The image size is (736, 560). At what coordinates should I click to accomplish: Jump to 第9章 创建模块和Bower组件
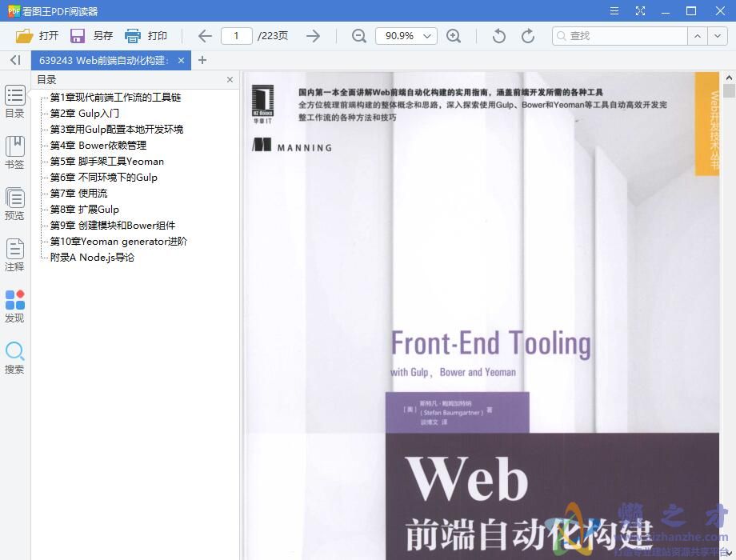point(113,225)
